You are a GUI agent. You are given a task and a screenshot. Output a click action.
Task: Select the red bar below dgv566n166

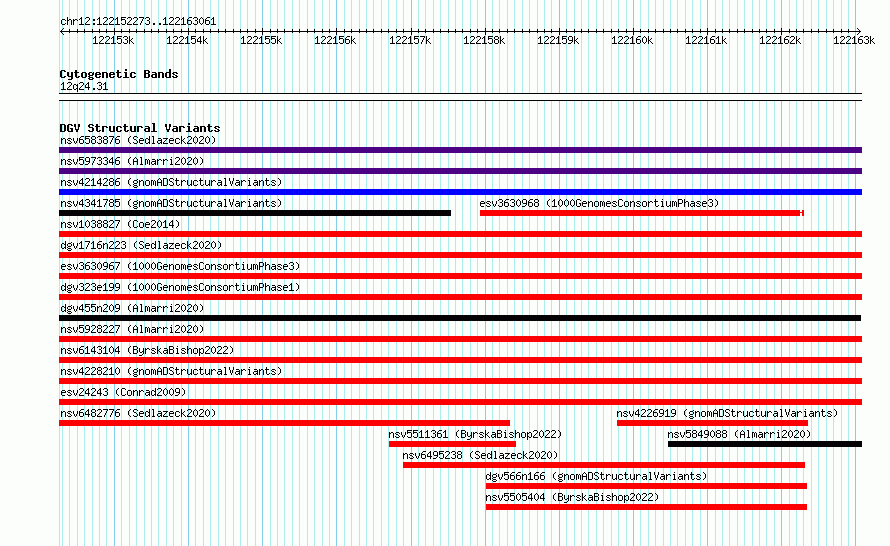click(x=646, y=486)
